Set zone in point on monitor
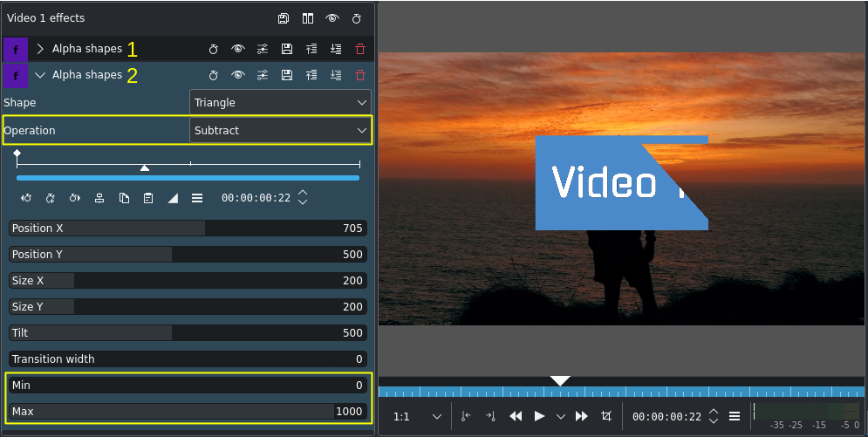Image resolution: width=868 pixels, height=437 pixels. (466, 417)
